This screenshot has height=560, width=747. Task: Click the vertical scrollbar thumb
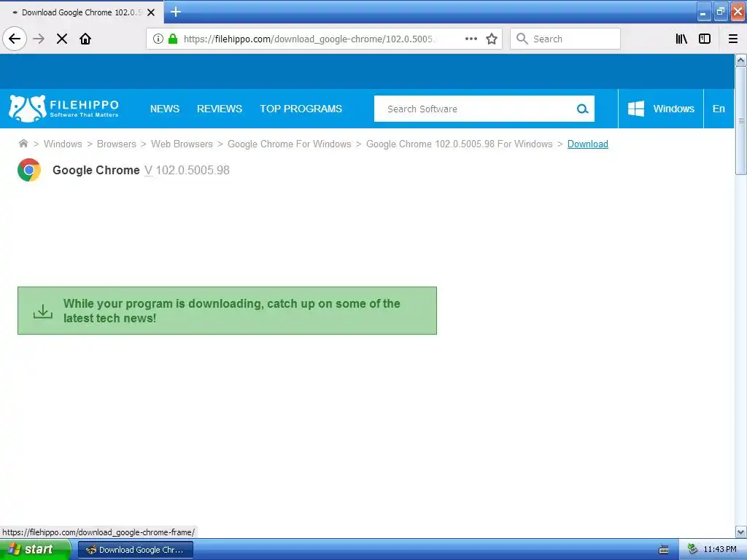pyautogui.click(x=740, y=120)
